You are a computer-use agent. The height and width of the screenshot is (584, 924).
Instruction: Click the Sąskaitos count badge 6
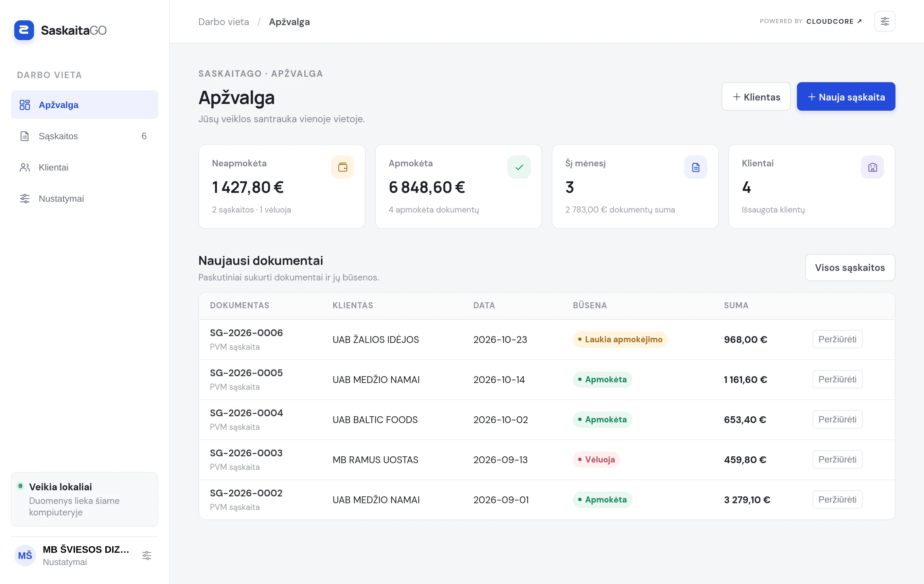point(144,136)
